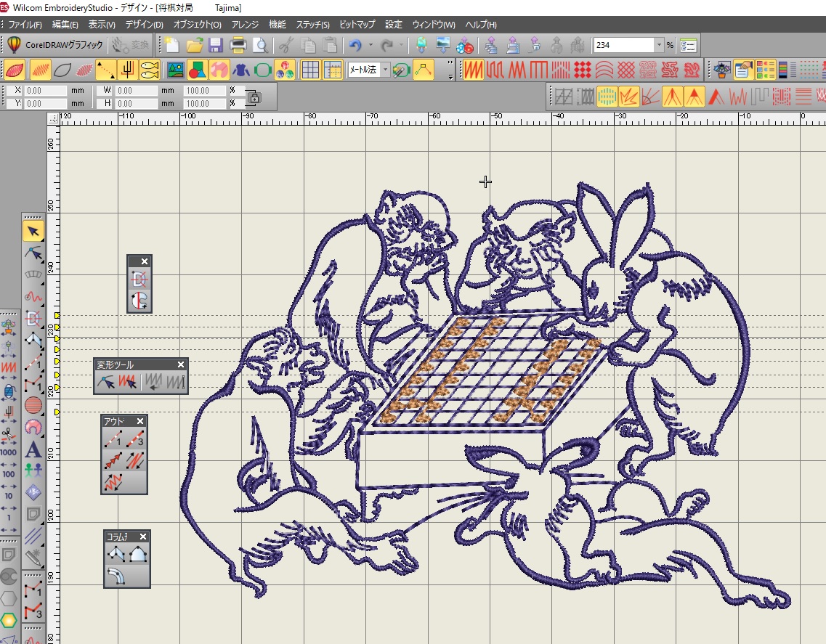Viewport: 826px width, 644px height.
Task: Close the 変形ツール floating toolbar
Action: tap(181, 364)
